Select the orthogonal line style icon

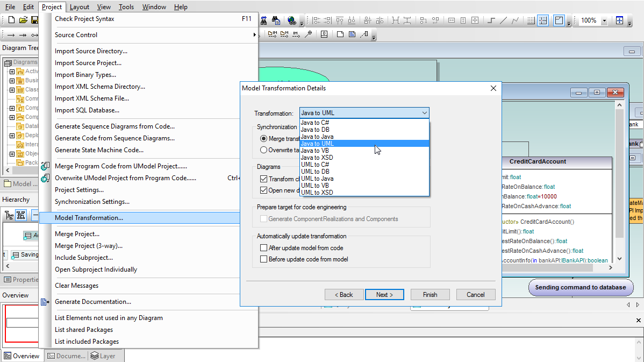[491, 20]
